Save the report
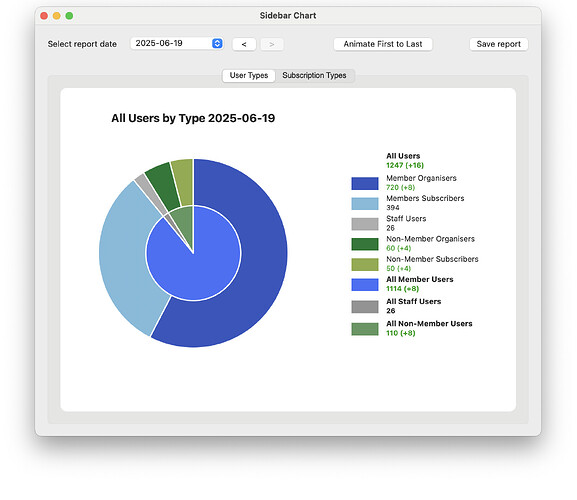 tap(499, 44)
